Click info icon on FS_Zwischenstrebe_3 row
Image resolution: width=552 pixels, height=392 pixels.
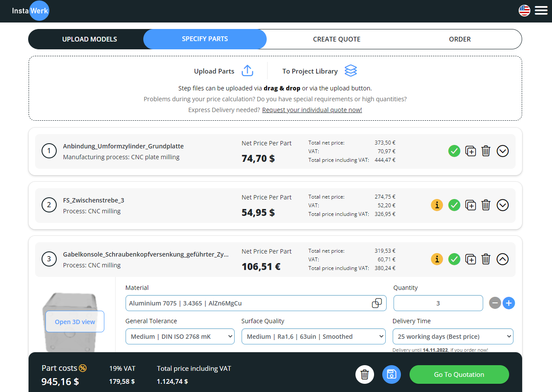(437, 205)
